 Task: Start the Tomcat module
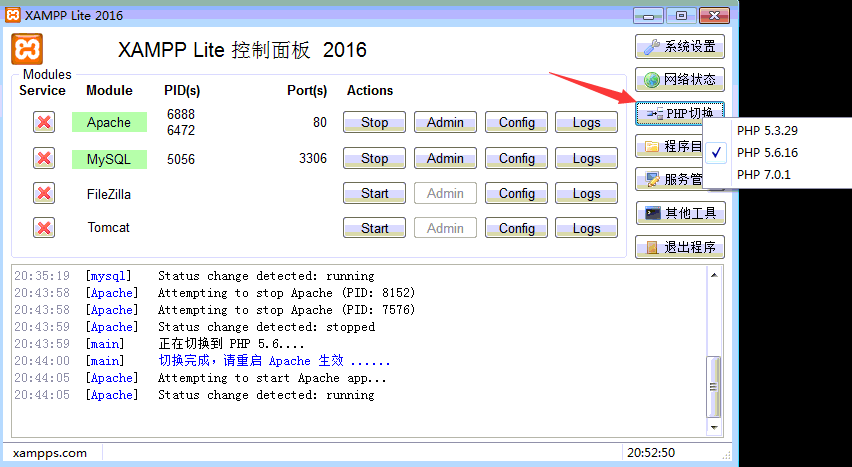(374, 228)
